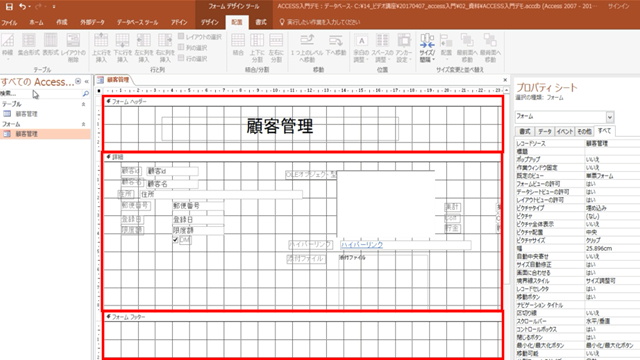
Task: Collapse navigation pane with double-chevron icon
Action: coord(87,82)
